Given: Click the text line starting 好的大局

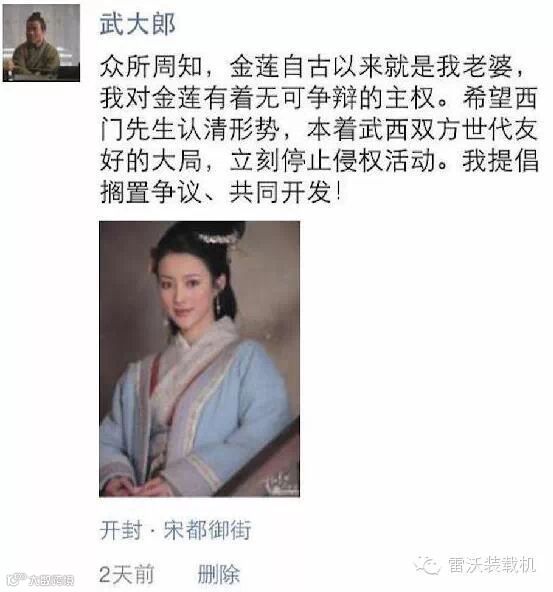Looking at the screenshot, I should coord(319,160).
